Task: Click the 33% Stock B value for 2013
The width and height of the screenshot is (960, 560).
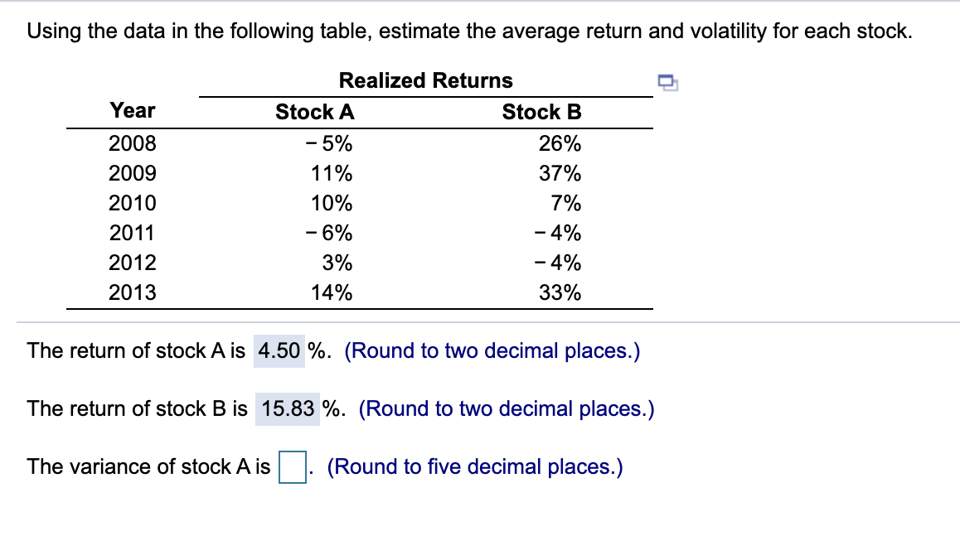Action: tap(560, 292)
